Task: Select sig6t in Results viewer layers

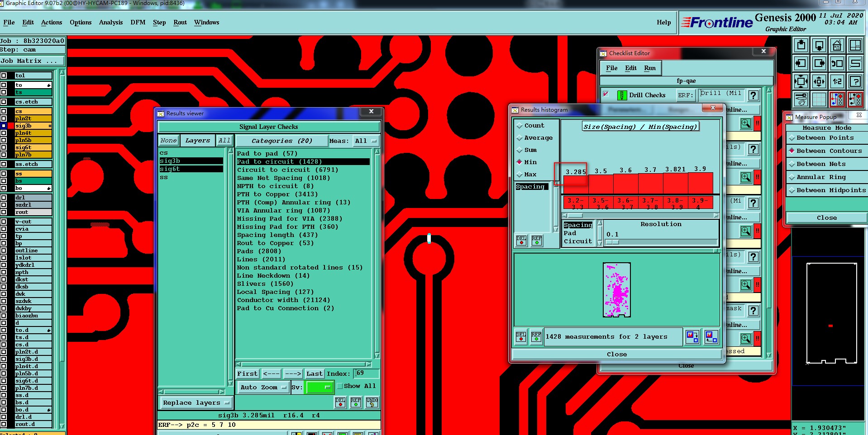Action: coord(191,169)
